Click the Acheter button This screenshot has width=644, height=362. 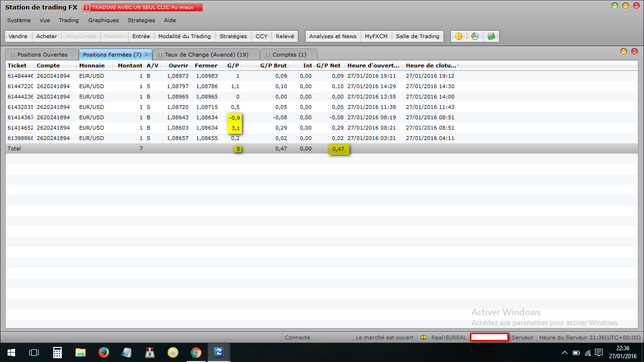point(47,36)
